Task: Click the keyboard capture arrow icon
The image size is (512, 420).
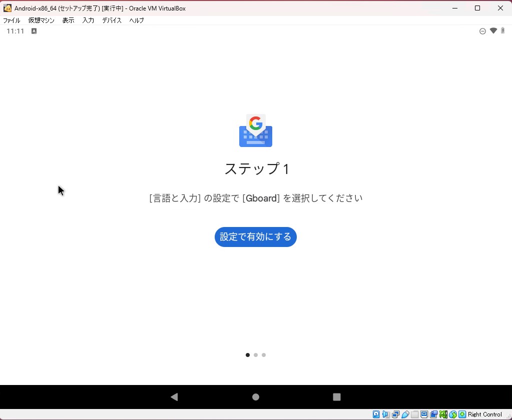Action: pos(462,414)
